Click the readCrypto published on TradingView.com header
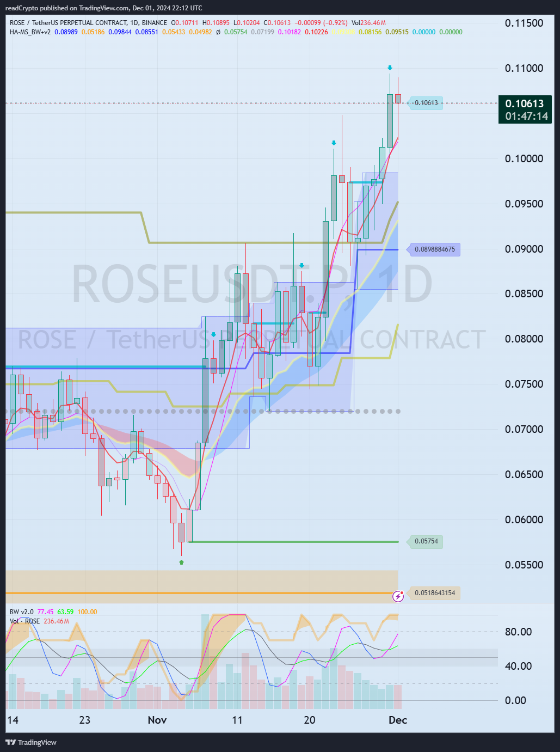The width and height of the screenshot is (560, 752). tap(104, 8)
